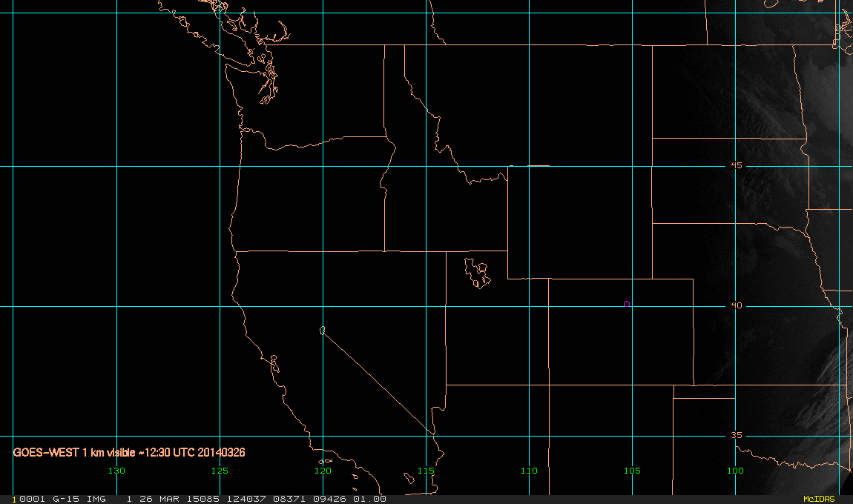This screenshot has width=853, height=504.
Task: Click the longitude label 100
Action: tap(735, 471)
